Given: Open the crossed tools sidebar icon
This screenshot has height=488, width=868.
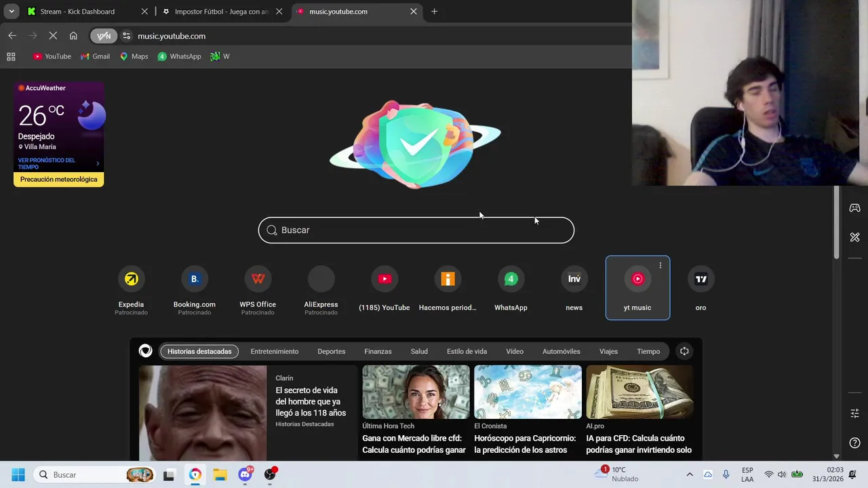Looking at the screenshot, I should pos(854,237).
